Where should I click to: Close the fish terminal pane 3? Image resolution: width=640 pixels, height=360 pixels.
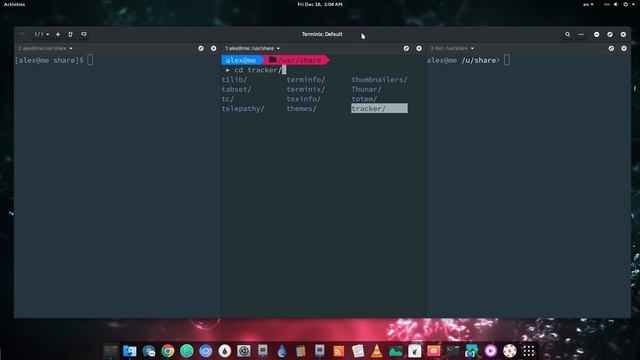coord(624,48)
